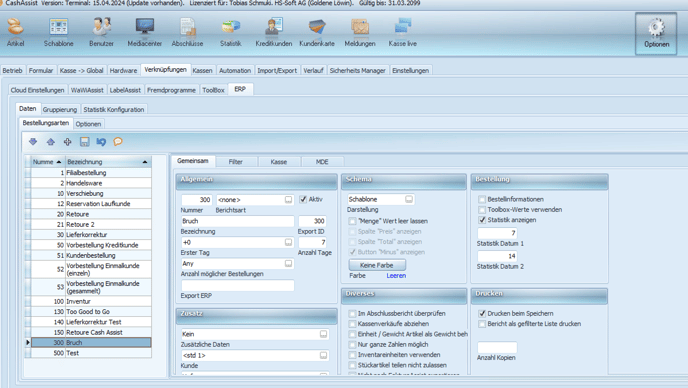The image size is (688, 388).
Task: Click the Bezeichnung input field
Action: pos(237,221)
